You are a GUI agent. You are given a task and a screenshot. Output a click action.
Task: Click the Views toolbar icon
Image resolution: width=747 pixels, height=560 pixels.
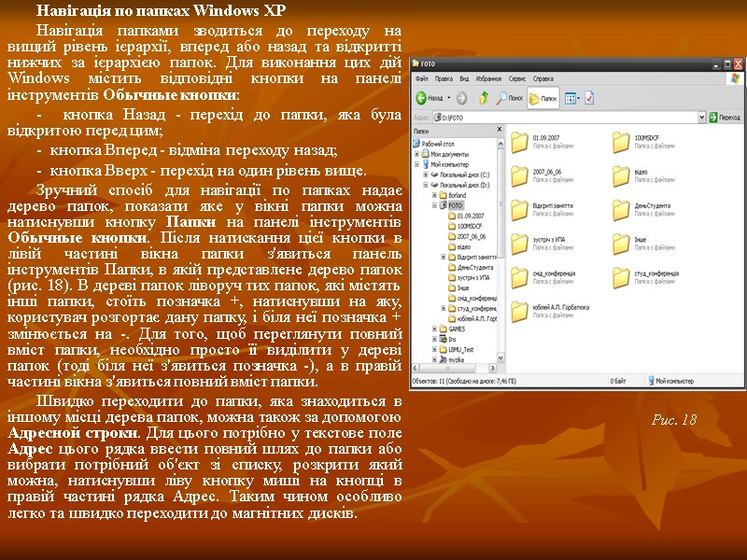(571, 97)
